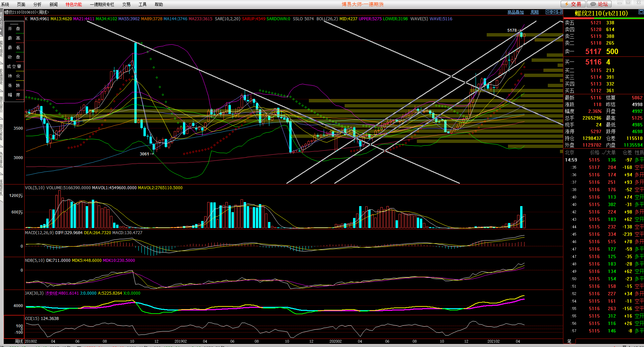This screenshot has width=644, height=347.
Task: Click the 5178 high price marker
Action: (512, 30)
